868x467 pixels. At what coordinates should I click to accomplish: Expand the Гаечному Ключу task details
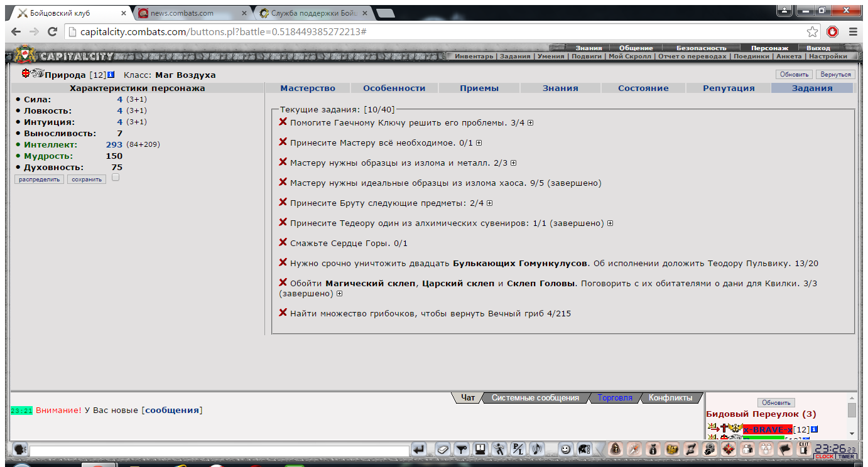[531, 123]
